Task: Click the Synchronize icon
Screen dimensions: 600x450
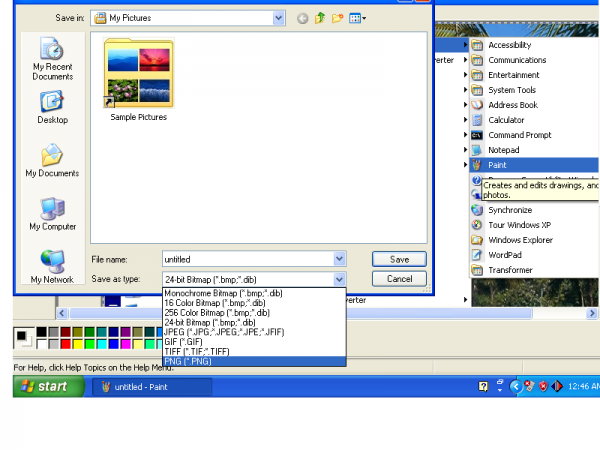Action: (x=477, y=210)
